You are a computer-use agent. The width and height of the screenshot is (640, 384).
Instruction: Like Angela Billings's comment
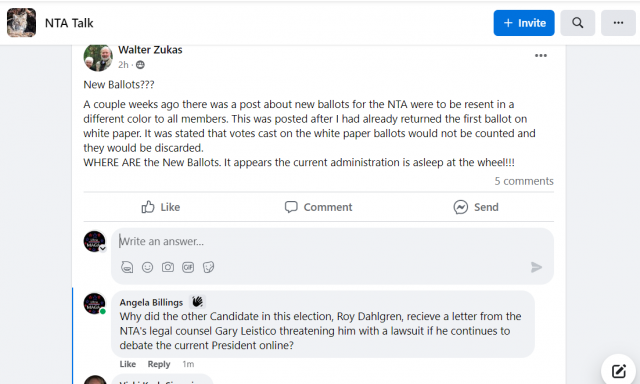pyautogui.click(x=128, y=364)
